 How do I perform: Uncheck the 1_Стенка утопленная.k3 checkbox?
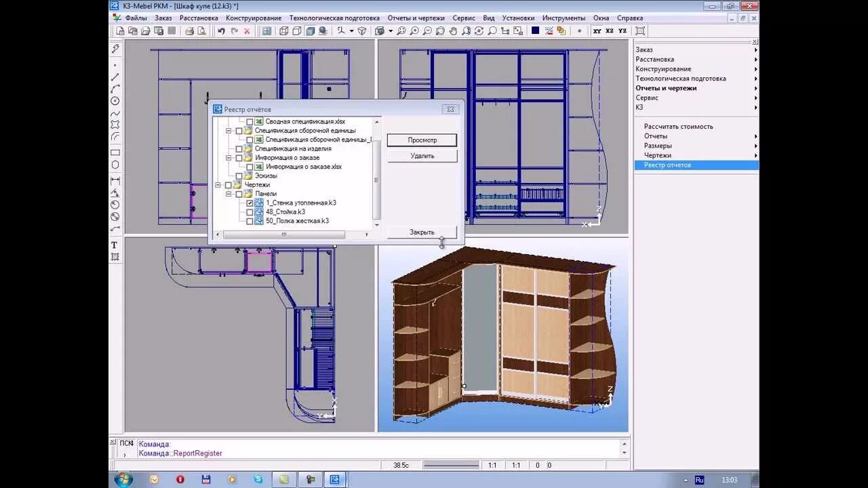coord(250,203)
